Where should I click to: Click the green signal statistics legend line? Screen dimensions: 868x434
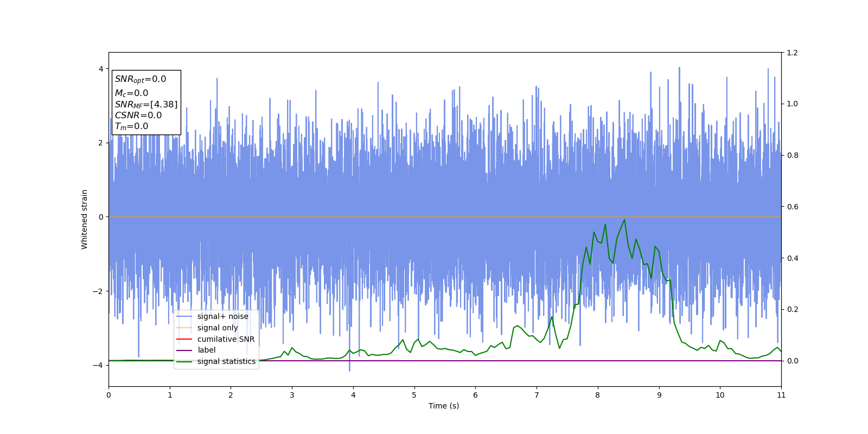coord(184,361)
